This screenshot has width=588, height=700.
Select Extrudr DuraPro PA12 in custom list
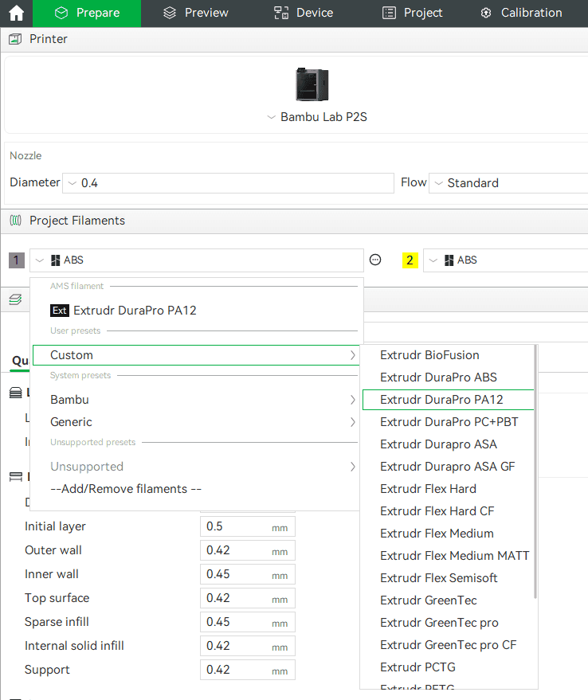pos(448,400)
